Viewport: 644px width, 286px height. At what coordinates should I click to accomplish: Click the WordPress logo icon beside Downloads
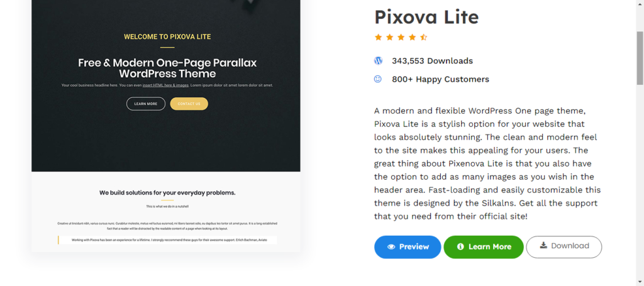click(378, 61)
